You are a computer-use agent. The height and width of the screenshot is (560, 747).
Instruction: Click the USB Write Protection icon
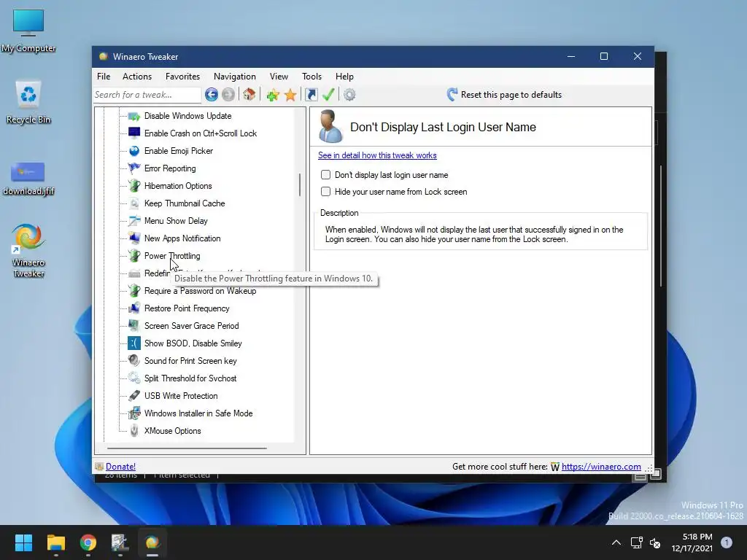pos(134,396)
